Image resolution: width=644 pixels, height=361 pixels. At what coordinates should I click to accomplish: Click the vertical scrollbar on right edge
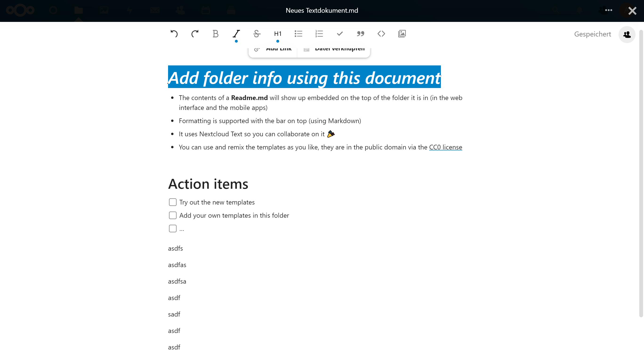point(641,172)
